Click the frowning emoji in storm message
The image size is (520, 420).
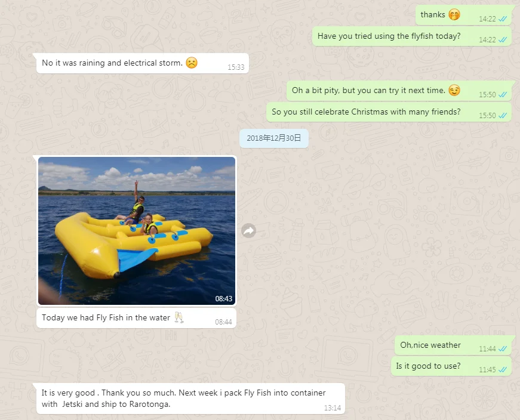tap(192, 63)
